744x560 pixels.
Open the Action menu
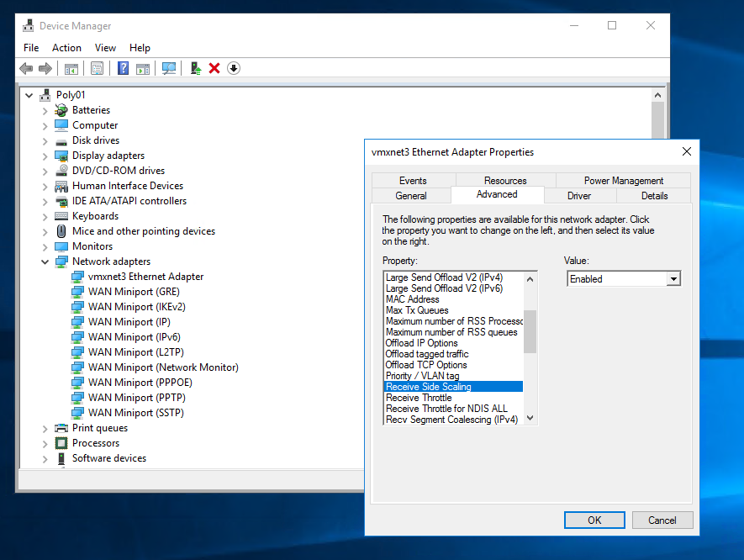[x=66, y=48]
